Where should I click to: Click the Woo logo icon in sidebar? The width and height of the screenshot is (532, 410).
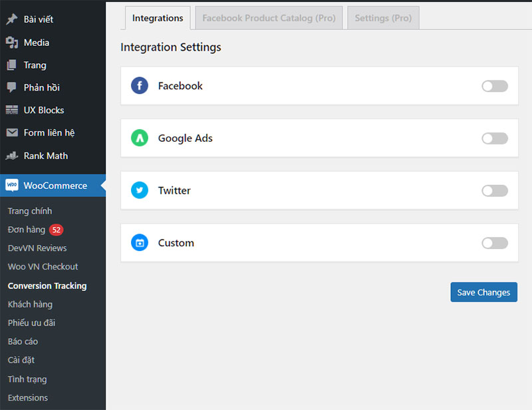(x=12, y=185)
